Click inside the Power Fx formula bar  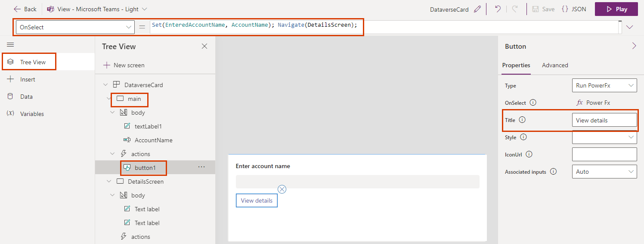(x=385, y=27)
